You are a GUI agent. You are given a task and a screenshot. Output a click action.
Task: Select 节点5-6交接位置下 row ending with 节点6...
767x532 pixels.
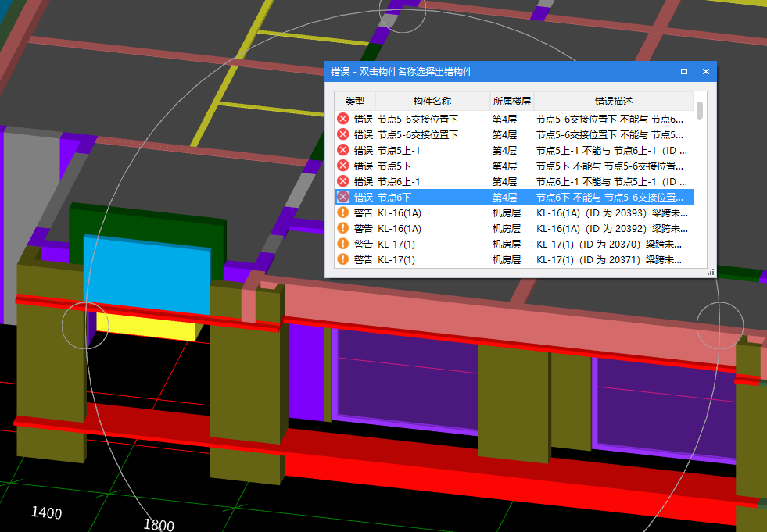coord(514,119)
